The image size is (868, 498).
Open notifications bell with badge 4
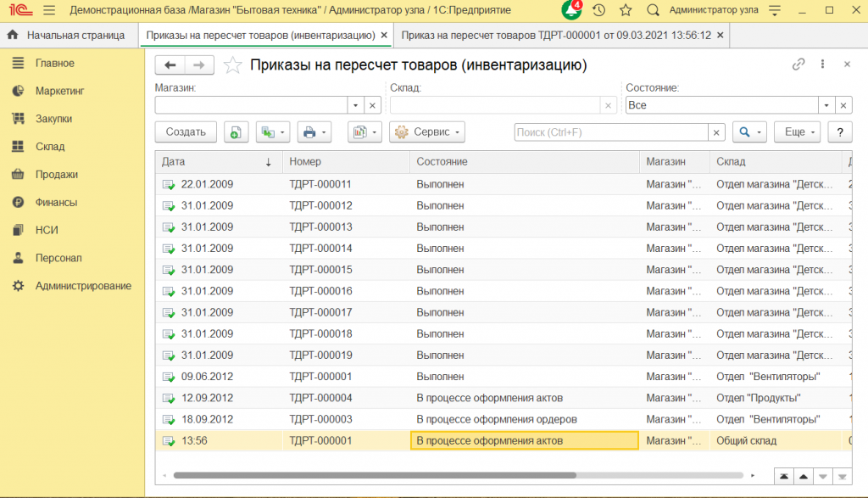pyautogui.click(x=571, y=10)
